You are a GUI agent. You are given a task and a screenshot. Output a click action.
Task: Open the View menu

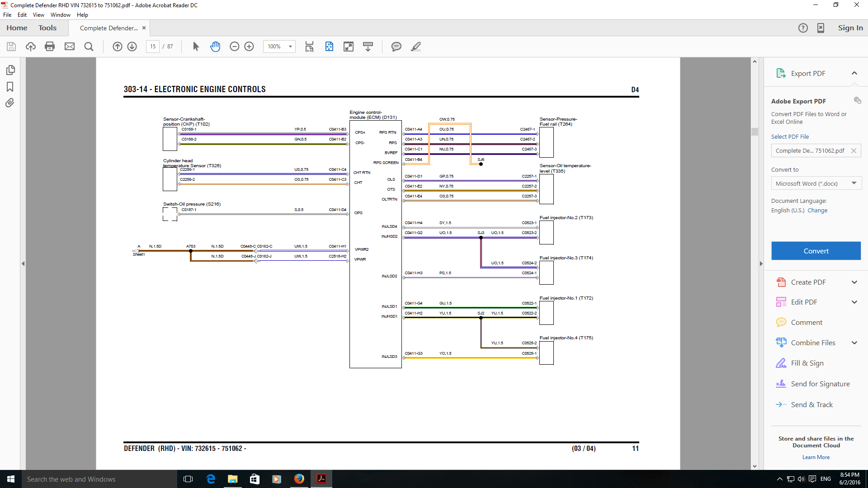pyautogui.click(x=38, y=15)
